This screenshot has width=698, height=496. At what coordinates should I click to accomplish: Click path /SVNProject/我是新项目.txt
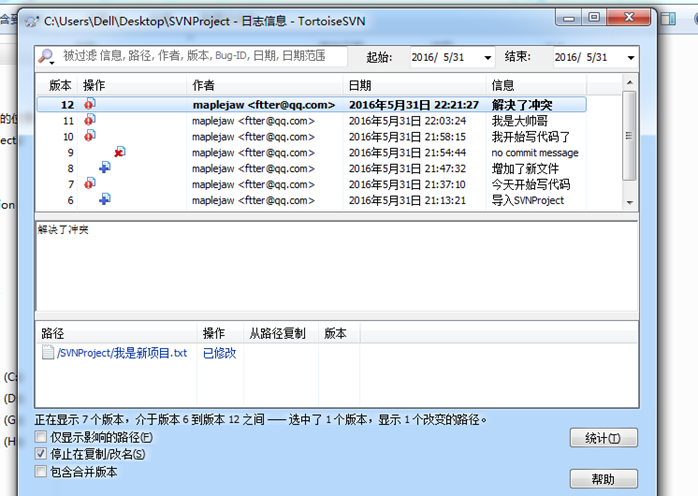click(x=122, y=353)
